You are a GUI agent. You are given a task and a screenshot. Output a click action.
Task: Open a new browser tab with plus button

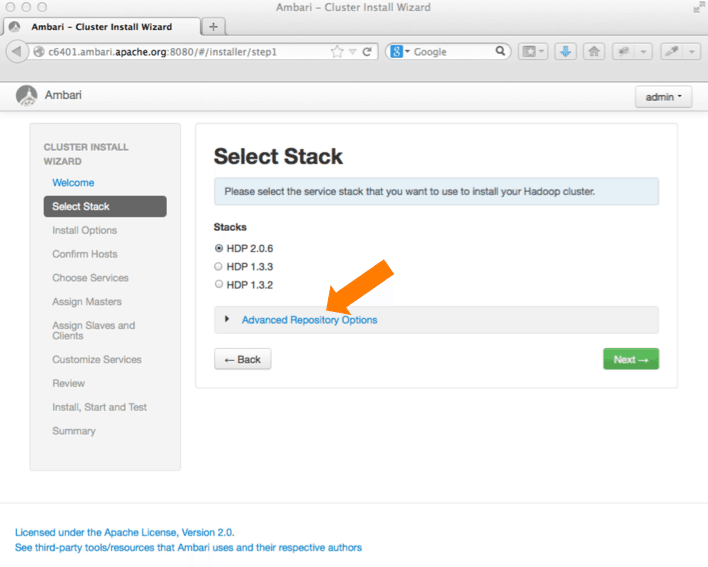[x=214, y=27]
